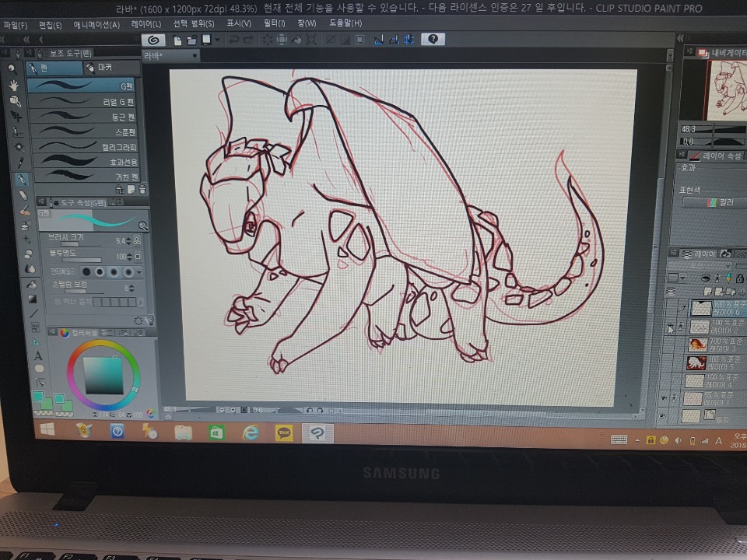Toggle visibility of 레이어 1
Viewport: 747px width, 560px height.
click(663, 397)
